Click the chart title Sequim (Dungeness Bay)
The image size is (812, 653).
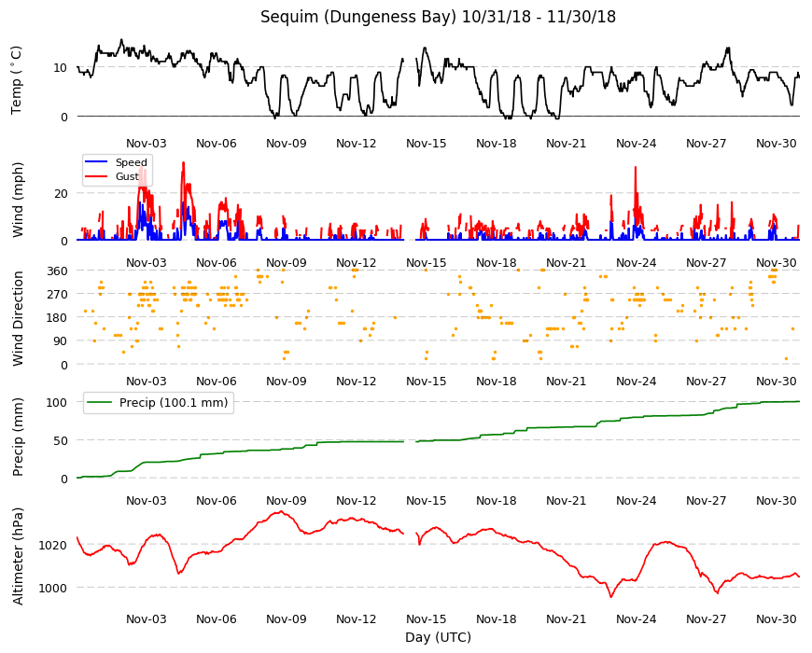click(x=358, y=17)
